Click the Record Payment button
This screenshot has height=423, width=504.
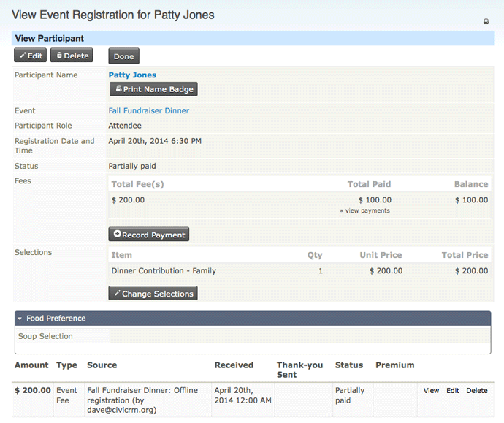(x=149, y=235)
